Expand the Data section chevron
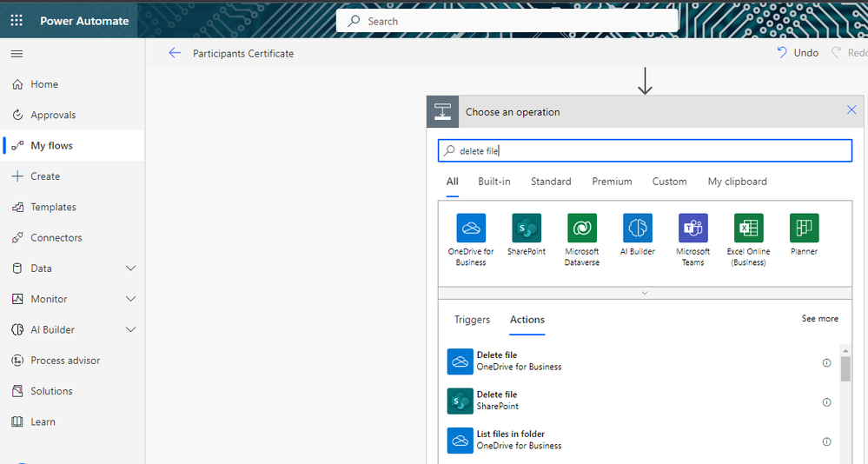Screen dimensions: 868x464 (x=130, y=268)
